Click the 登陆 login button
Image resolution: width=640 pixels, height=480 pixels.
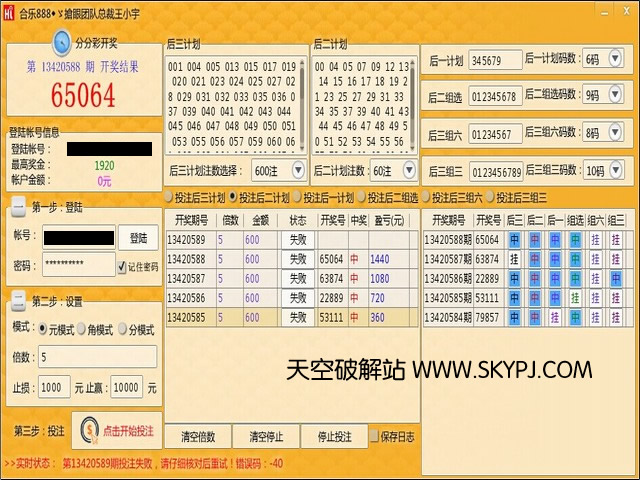(138, 238)
